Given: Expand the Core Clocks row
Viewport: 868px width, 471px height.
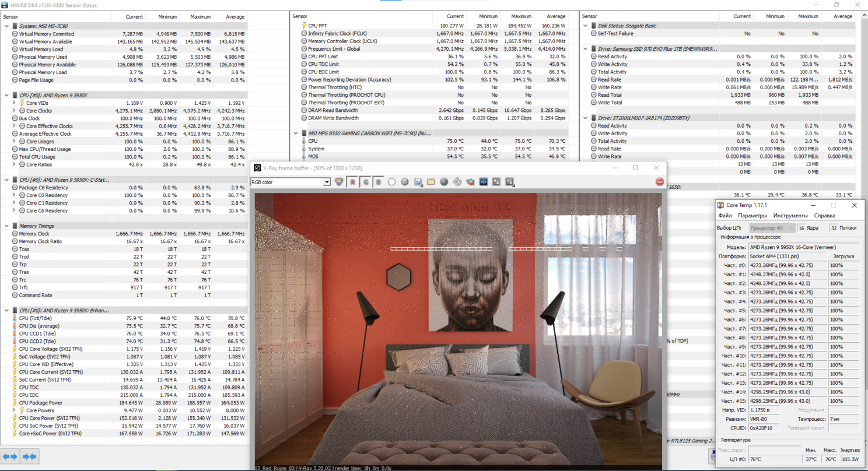Looking at the screenshot, I should (x=14, y=111).
